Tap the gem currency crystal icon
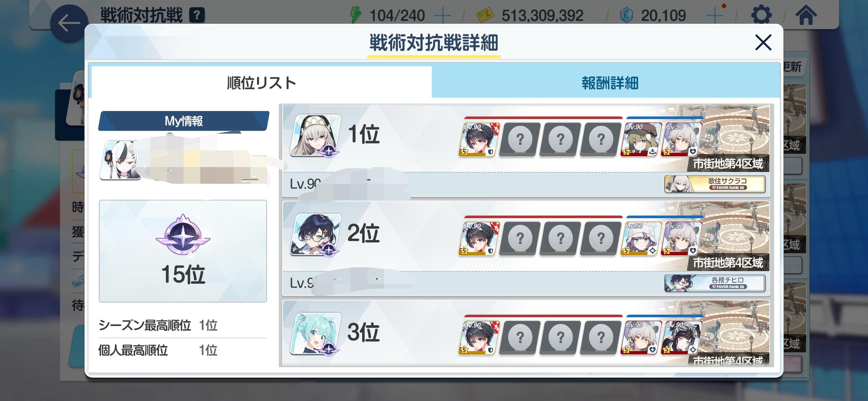Image resolution: width=868 pixels, height=401 pixels. coord(627,16)
